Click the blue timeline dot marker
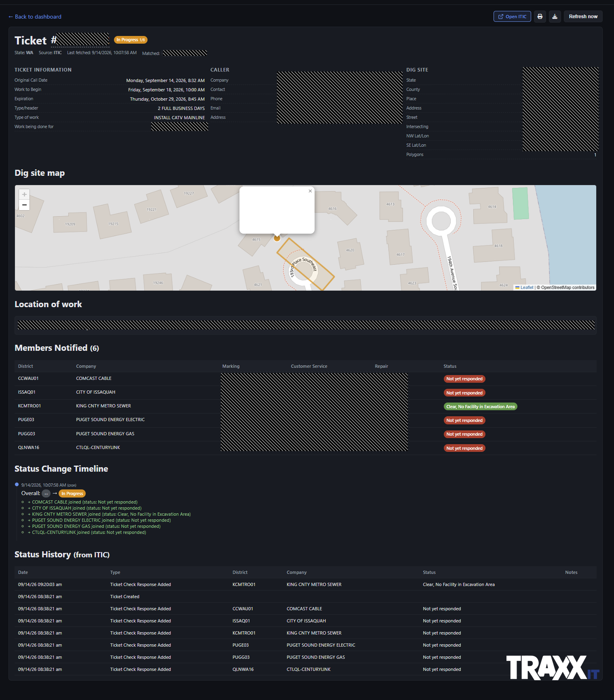614x700 pixels. click(x=17, y=485)
